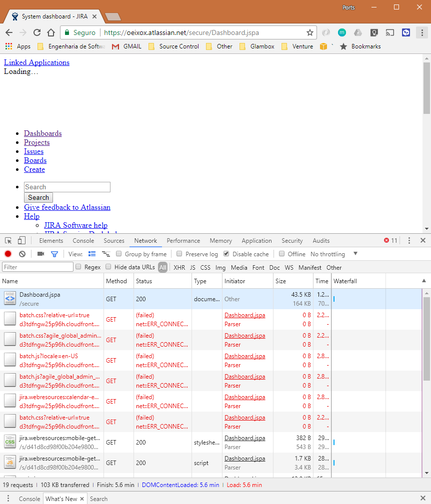Follow the Linked Applications link
Image resolution: width=431 pixels, height=504 pixels.
36,62
